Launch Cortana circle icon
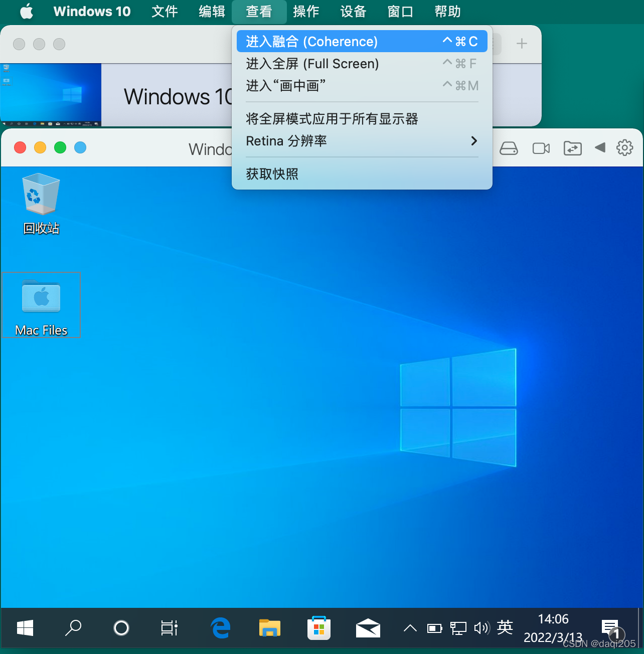The image size is (644, 654). coord(121,627)
